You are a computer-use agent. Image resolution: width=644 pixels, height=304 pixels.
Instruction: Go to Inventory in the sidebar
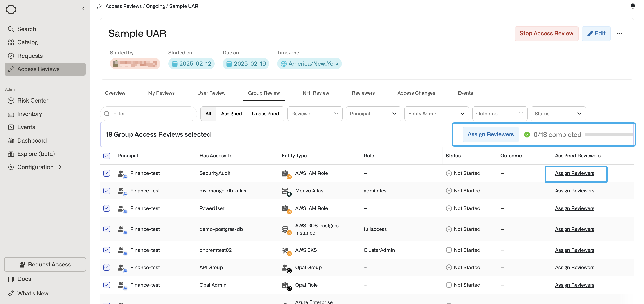[29, 114]
